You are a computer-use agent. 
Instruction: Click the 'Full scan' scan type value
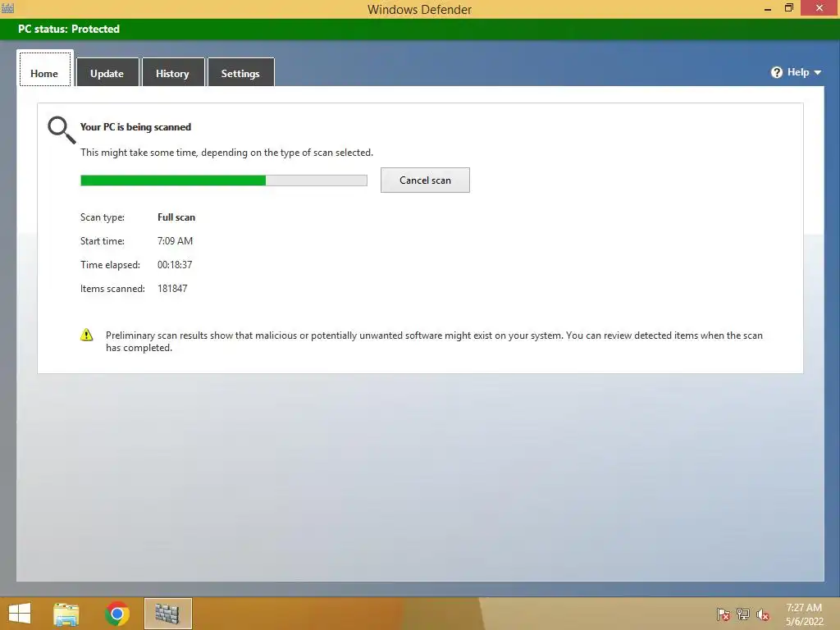[x=176, y=217]
